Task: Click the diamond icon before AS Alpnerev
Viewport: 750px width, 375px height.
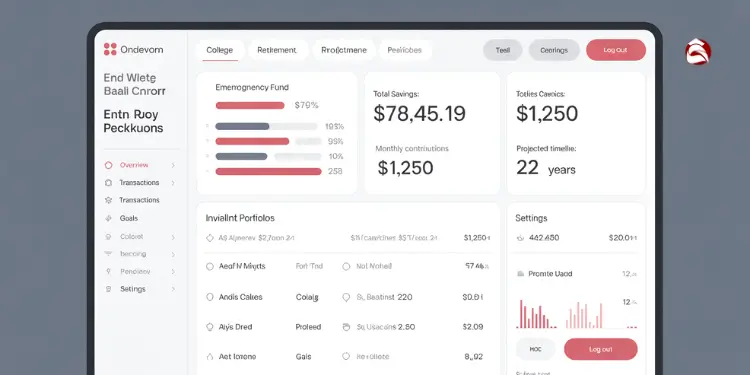Action: [x=210, y=238]
